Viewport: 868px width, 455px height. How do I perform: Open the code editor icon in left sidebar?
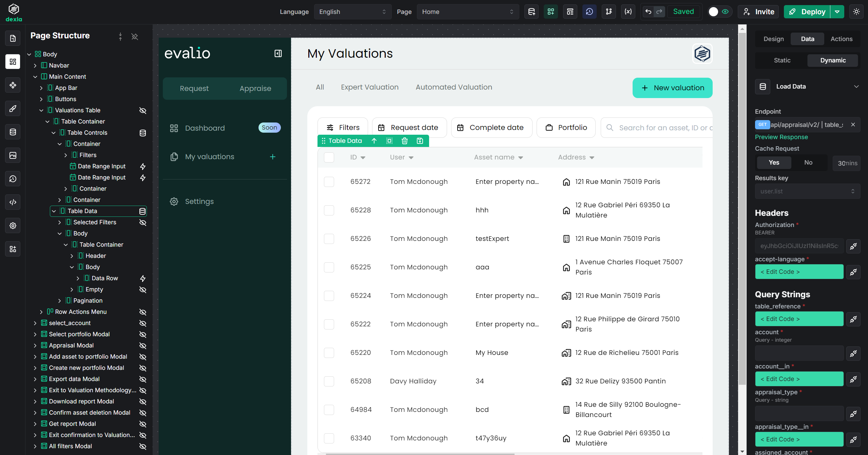coord(13,202)
